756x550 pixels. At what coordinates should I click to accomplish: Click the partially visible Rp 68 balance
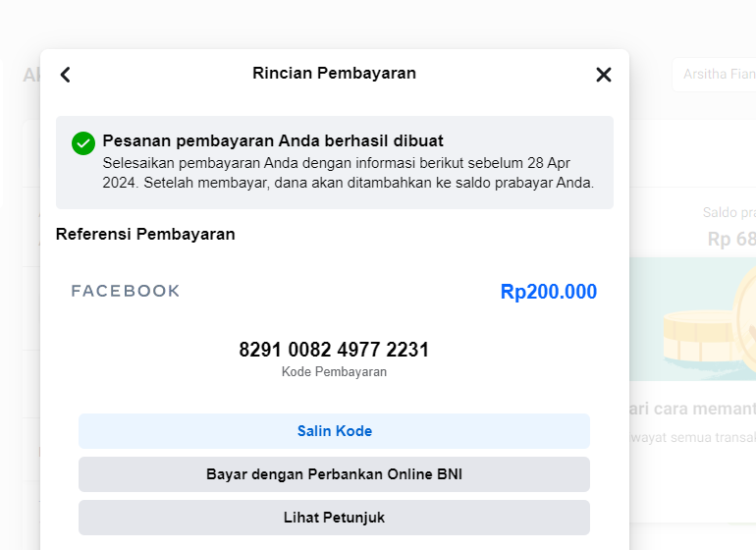click(x=731, y=240)
